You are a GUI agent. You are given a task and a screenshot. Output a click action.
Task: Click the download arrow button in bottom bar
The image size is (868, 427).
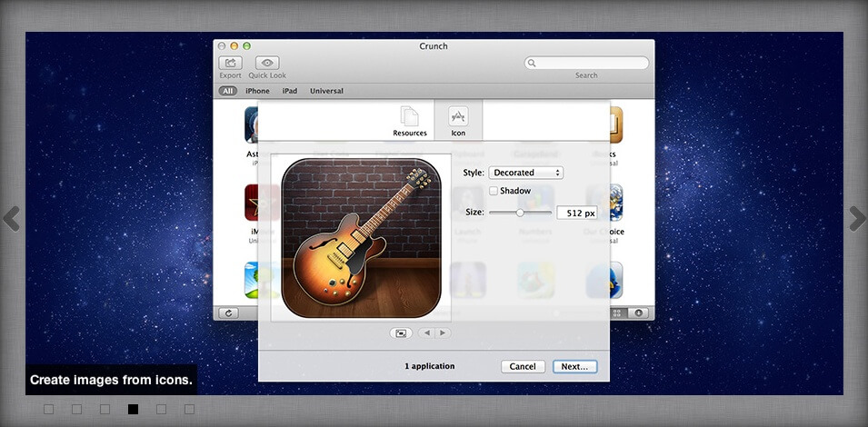pyautogui.click(x=638, y=313)
